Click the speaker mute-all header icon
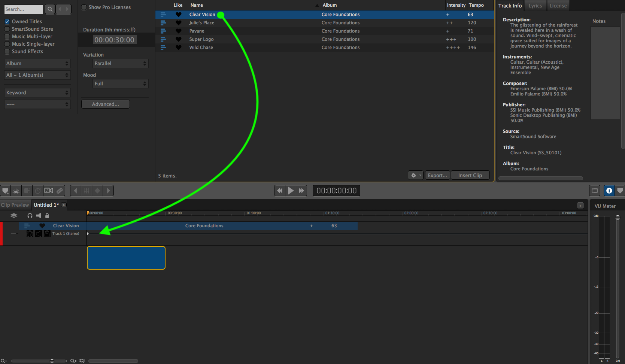Screen dimensions: 625x364 click(x=39, y=215)
